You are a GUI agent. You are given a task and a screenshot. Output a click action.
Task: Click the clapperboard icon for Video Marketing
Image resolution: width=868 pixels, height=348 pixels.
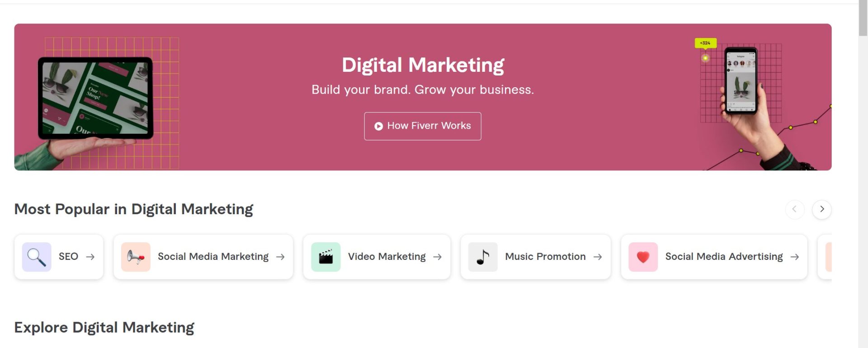[x=325, y=257]
